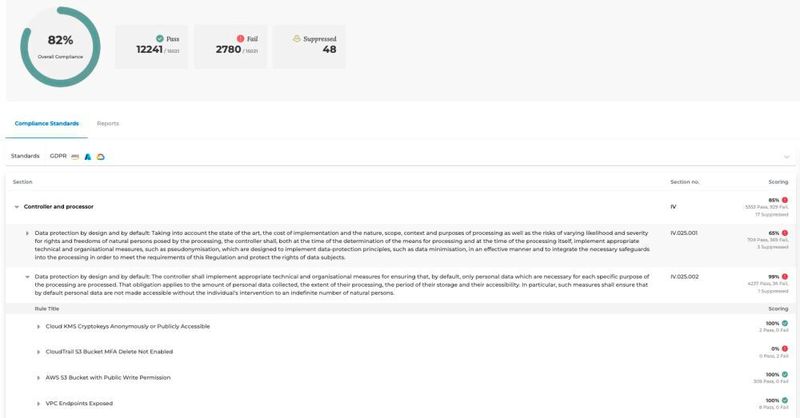
Task: Switch to the Reports tab
Action: click(x=108, y=124)
